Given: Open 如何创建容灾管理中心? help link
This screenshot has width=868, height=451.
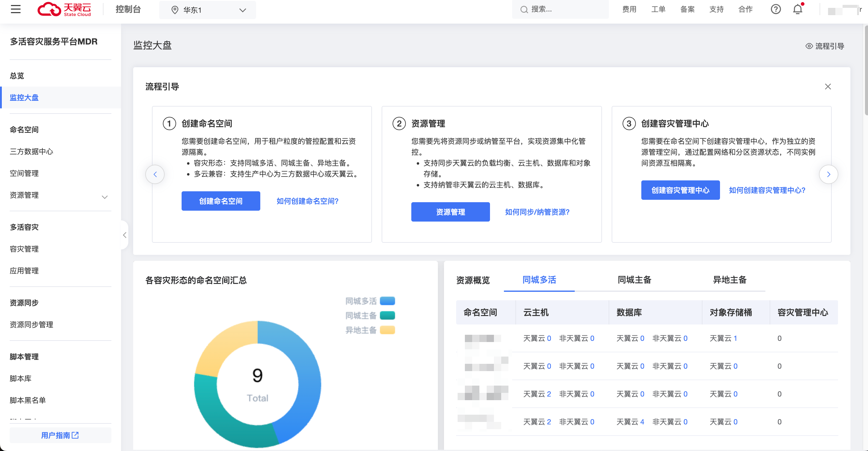Looking at the screenshot, I should pos(767,190).
